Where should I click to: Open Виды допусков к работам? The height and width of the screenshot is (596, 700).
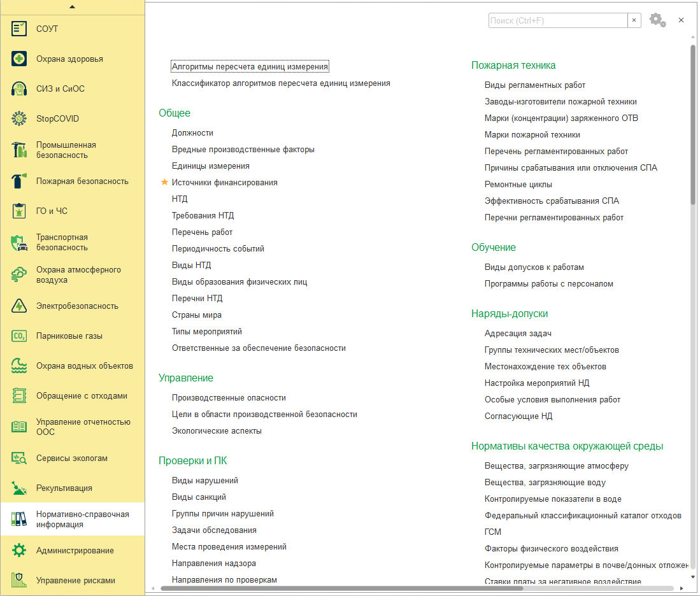(x=534, y=267)
